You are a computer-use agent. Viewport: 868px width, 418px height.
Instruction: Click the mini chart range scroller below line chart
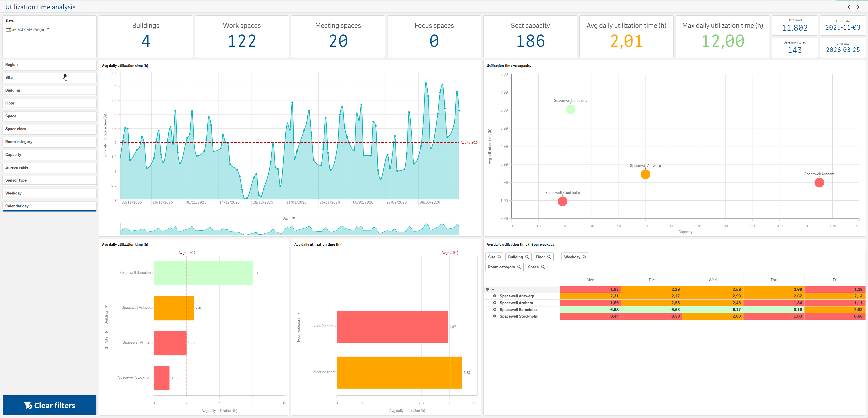290,229
